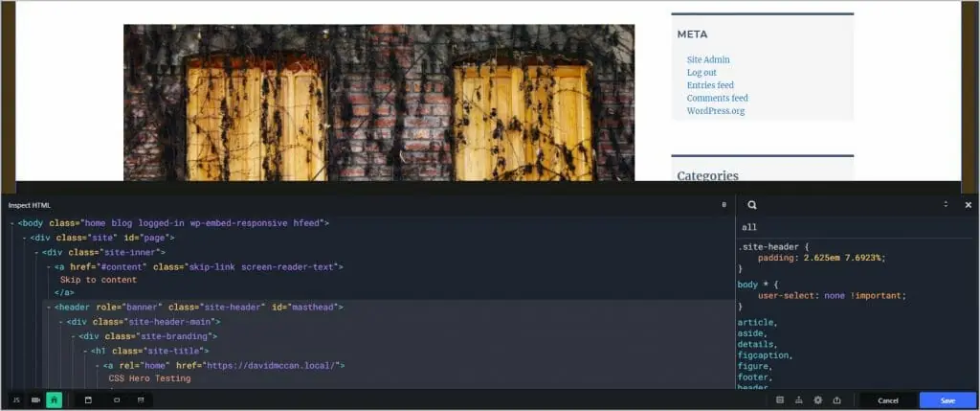980x411 pixels.
Task: Select 'CSS Hero Testing' text node
Action: click(149, 378)
